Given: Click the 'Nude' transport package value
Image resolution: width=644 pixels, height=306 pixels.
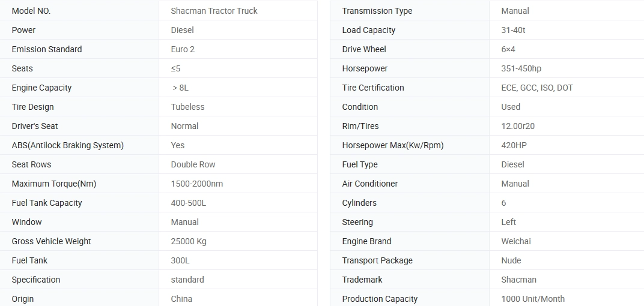Looking at the screenshot, I should coord(511,260).
